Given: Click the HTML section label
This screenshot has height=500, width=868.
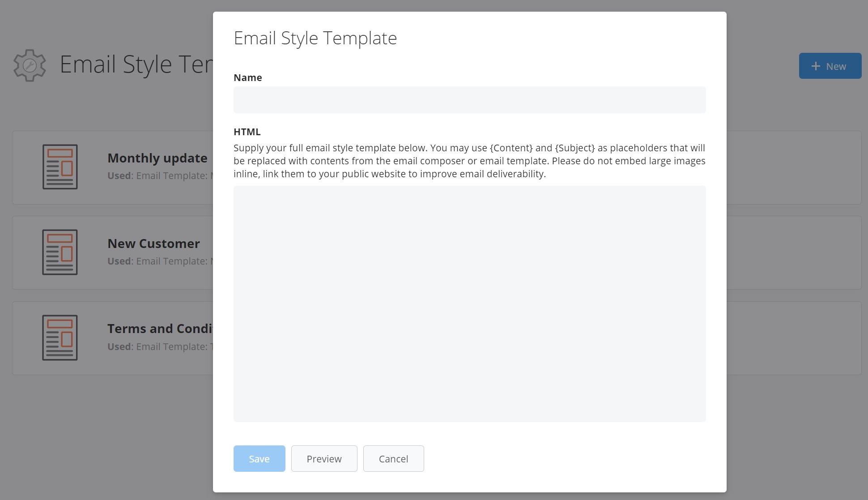Looking at the screenshot, I should click(x=247, y=132).
